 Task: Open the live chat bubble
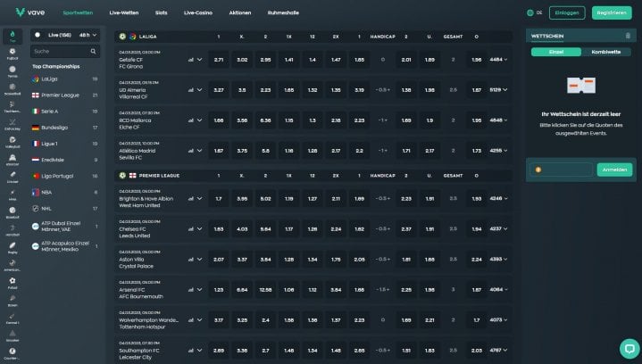[x=629, y=349]
